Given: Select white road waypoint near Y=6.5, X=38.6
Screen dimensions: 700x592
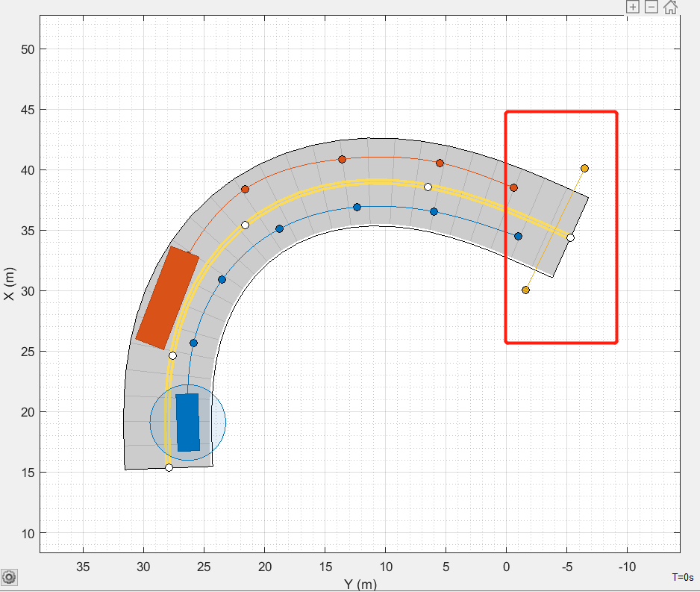Looking at the screenshot, I should point(428,187).
